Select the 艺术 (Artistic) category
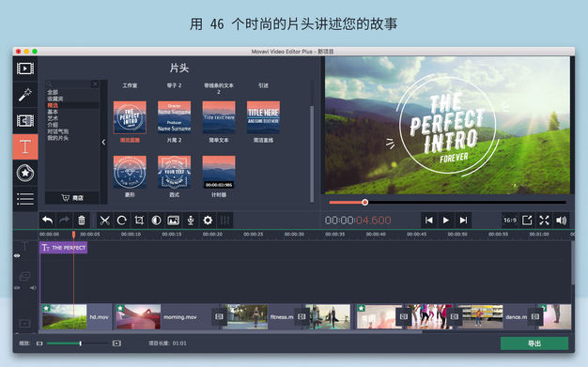This screenshot has height=367, width=588. [x=53, y=118]
